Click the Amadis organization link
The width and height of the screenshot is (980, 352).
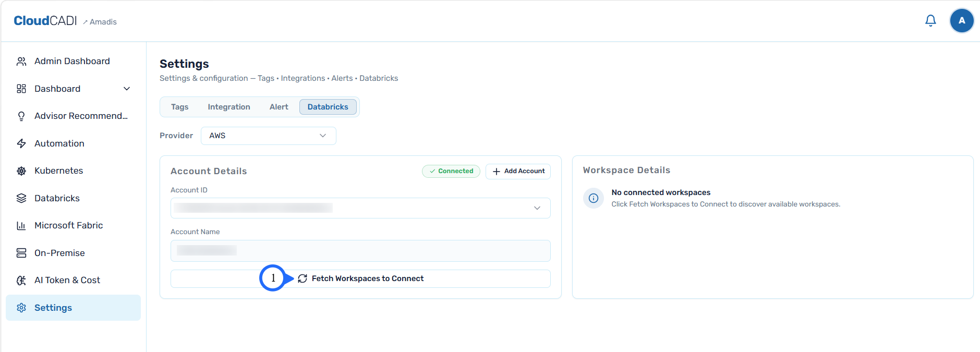(100, 22)
